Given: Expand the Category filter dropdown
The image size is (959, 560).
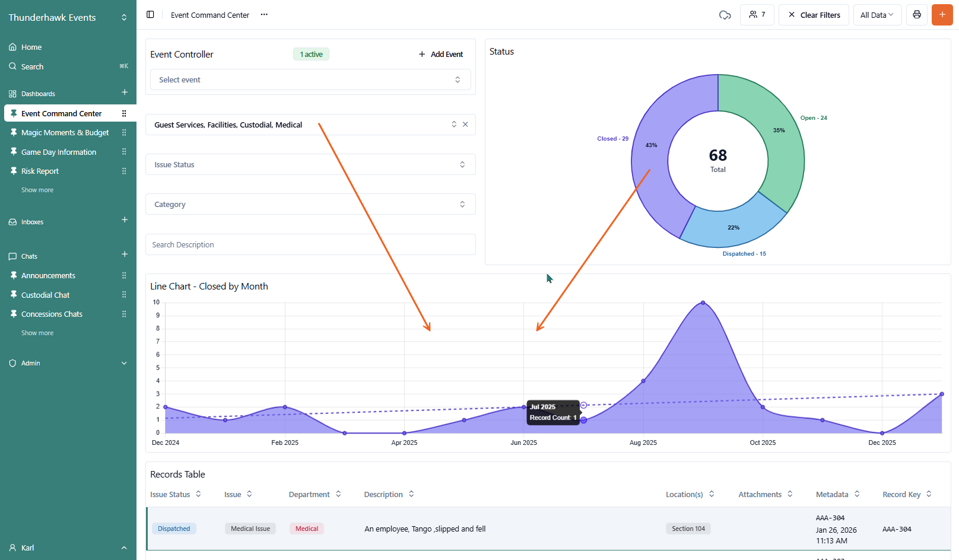Looking at the screenshot, I should 310,204.
